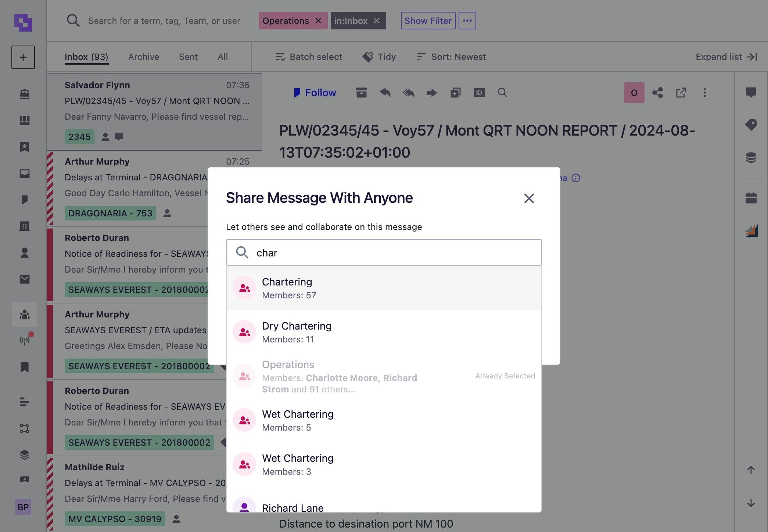Remove the in:Inbox filter chip

[377, 21]
